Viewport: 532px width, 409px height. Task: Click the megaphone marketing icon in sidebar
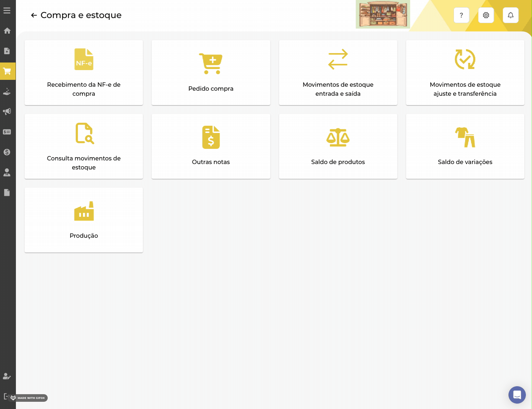pos(7,112)
